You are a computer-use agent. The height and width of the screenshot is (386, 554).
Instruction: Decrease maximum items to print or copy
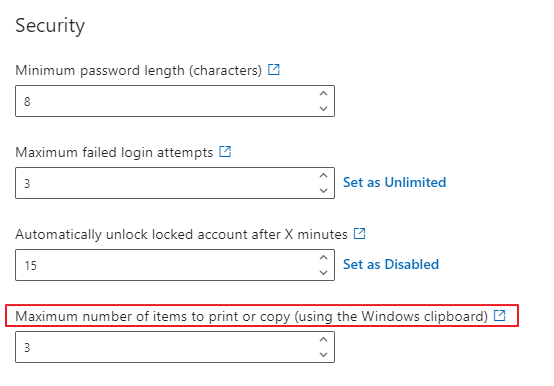pos(323,355)
